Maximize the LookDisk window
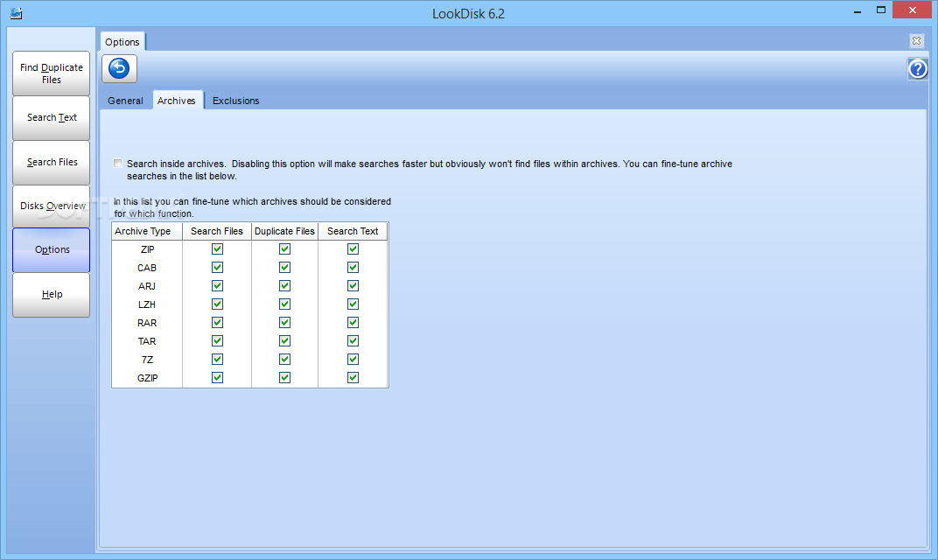Viewport: 938px width, 560px height. (x=880, y=10)
